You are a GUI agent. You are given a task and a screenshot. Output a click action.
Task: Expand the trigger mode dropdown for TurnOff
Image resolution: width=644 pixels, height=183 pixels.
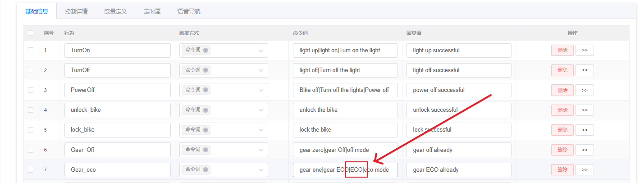(x=260, y=70)
